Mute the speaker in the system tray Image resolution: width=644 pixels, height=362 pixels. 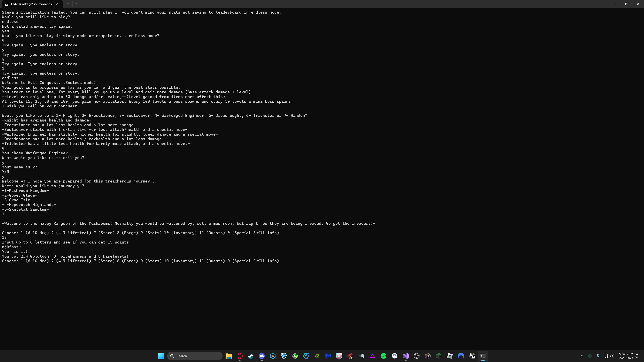(x=611, y=356)
